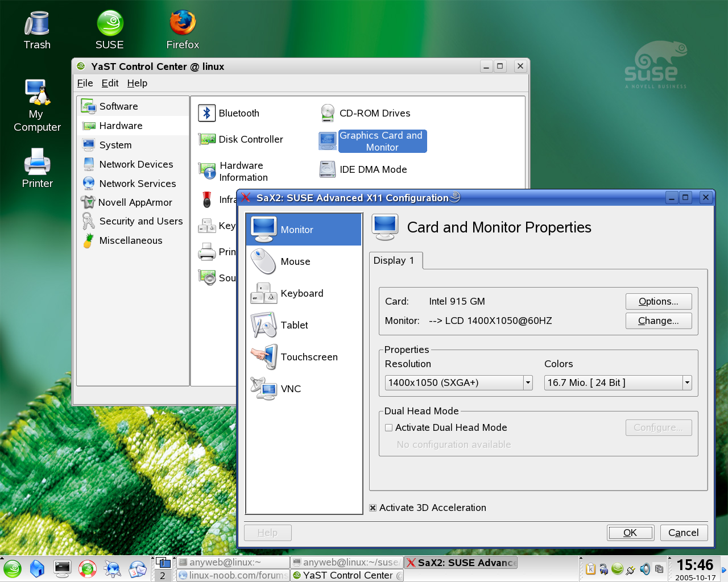Select Novell AppArmor category in YaST

tap(133, 202)
